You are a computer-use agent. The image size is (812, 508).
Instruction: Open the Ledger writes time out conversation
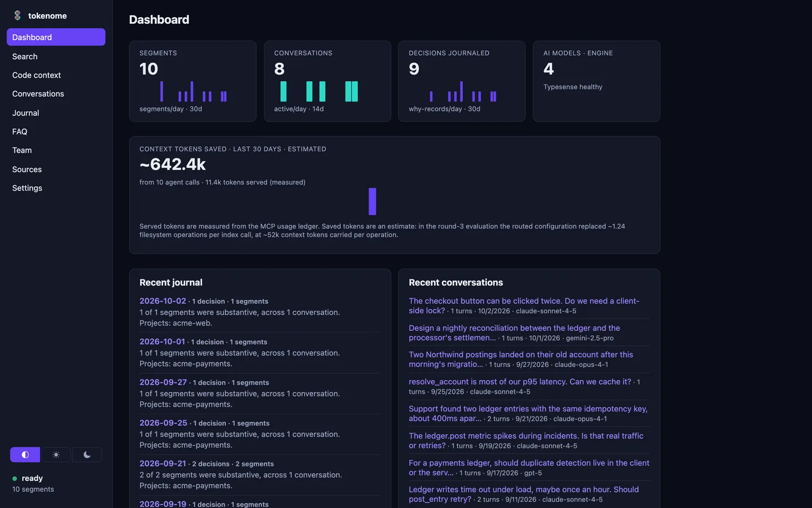pos(523,494)
